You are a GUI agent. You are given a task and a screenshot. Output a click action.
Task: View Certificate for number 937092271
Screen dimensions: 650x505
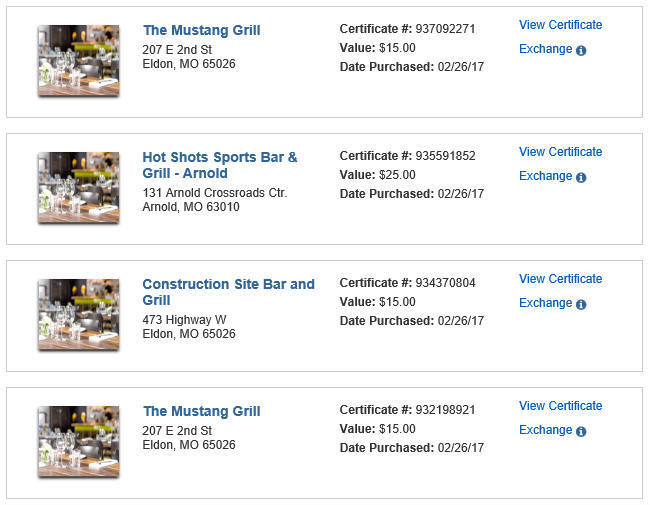[560, 25]
